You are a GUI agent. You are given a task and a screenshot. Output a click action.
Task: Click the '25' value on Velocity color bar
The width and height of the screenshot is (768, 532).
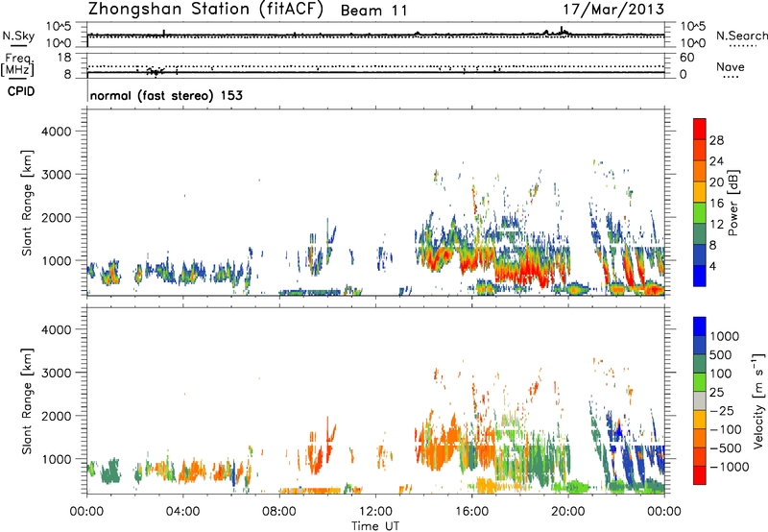click(716, 392)
